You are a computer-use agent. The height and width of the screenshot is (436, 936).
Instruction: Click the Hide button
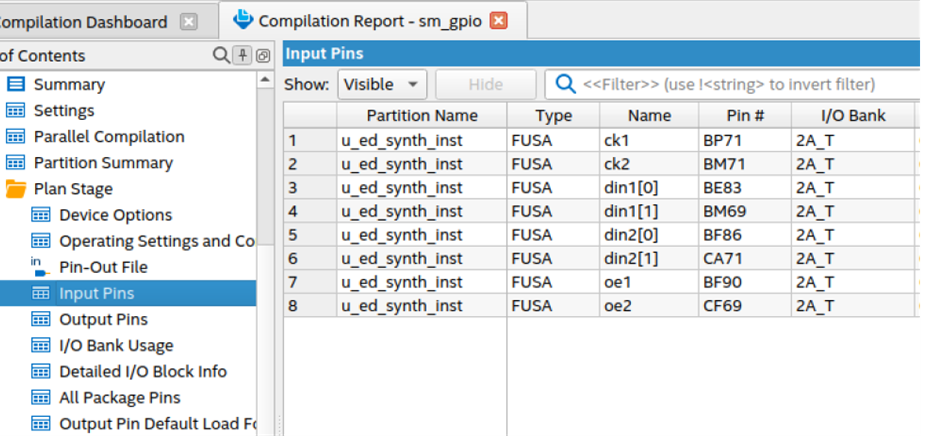pyautogui.click(x=485, y=85)
